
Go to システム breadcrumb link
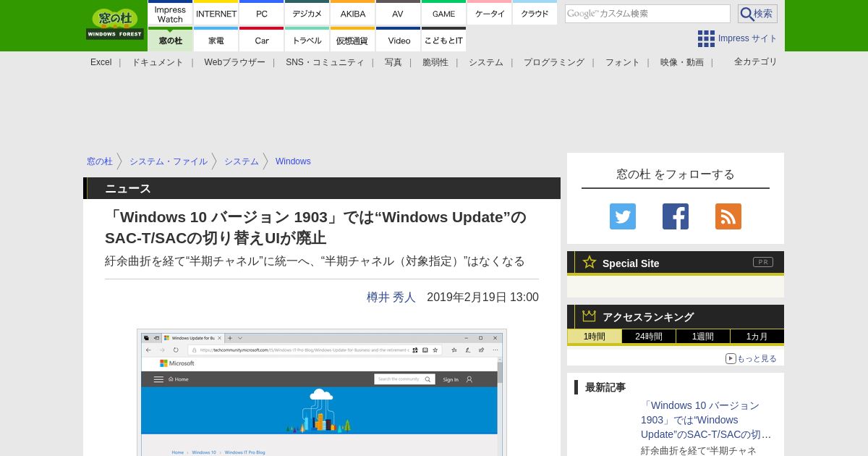[242, 161]
